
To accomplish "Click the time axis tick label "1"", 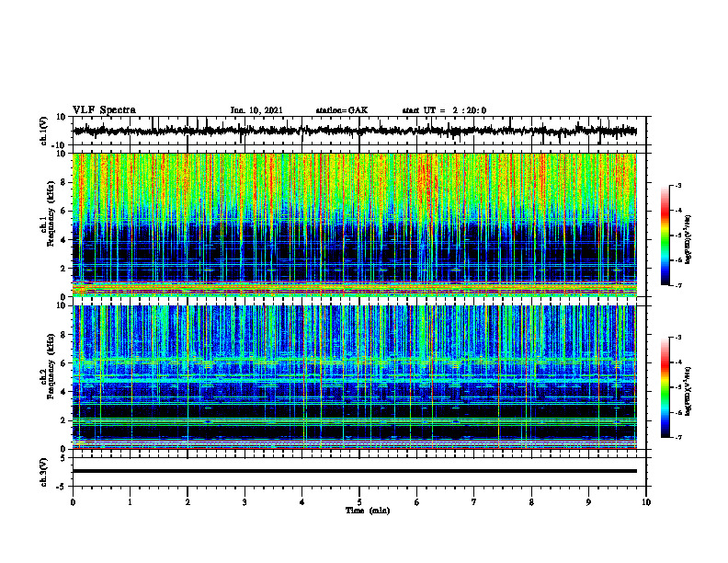I will 130,502.
